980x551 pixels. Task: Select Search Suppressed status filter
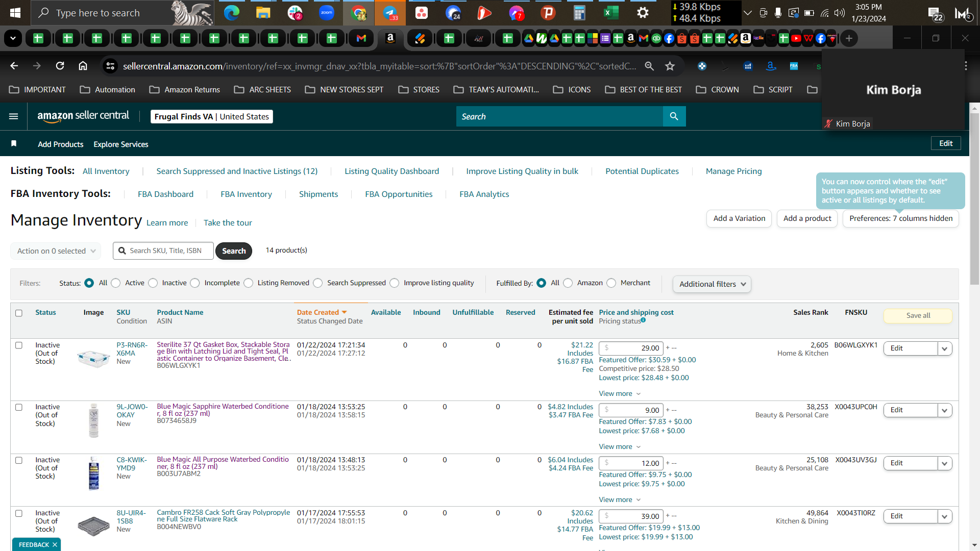click(318, 283)
